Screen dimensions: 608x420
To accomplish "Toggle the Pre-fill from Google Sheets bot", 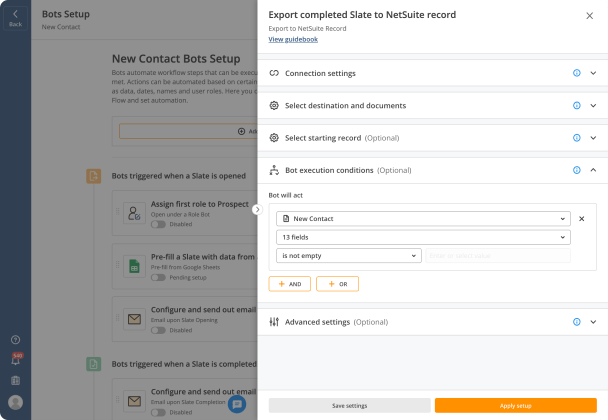I will 158,278.
